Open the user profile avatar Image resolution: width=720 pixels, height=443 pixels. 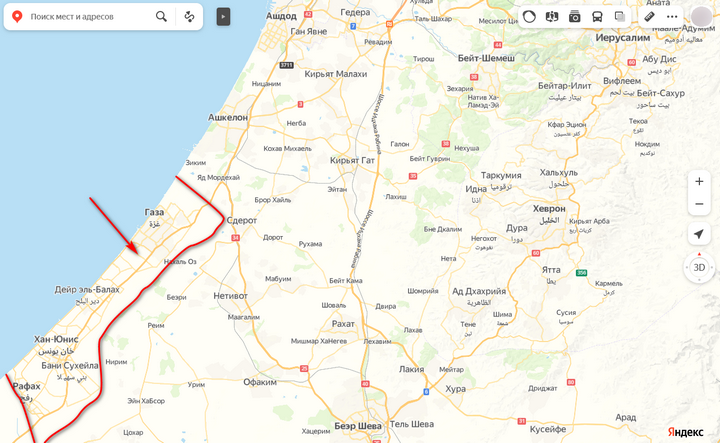(701, 17)
